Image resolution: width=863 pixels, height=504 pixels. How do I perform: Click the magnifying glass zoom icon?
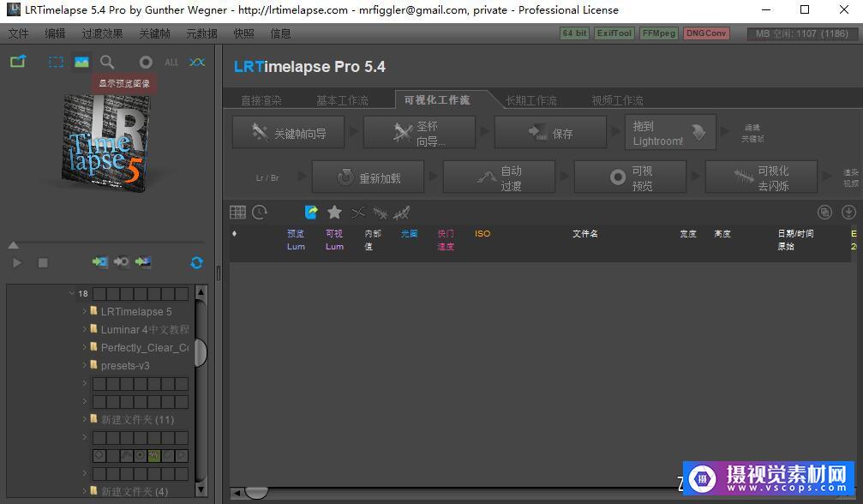[x=107, y=63]
